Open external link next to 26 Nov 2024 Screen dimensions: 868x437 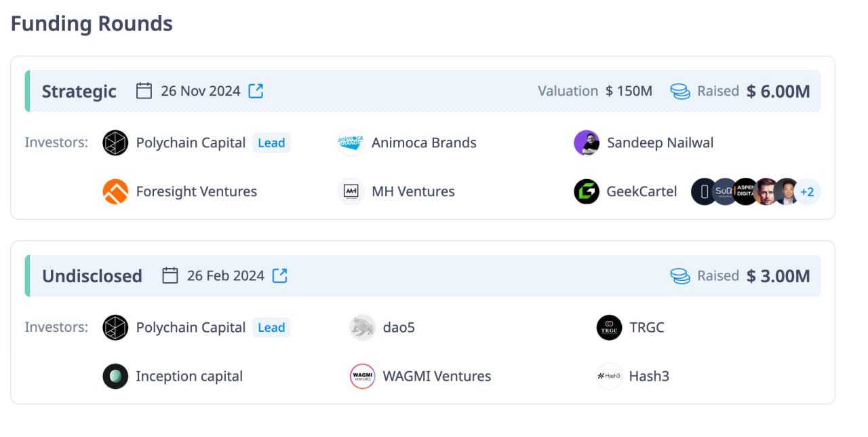(256, 91)
